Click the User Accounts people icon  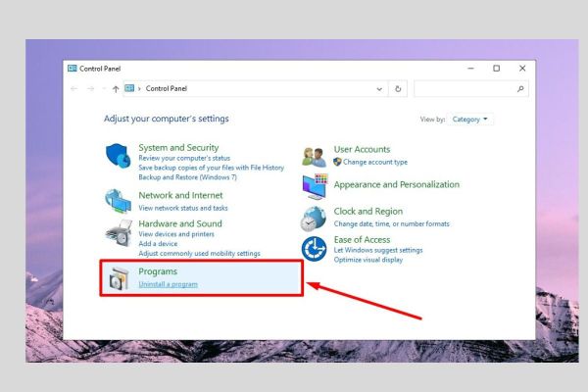[x=314, y=156]
